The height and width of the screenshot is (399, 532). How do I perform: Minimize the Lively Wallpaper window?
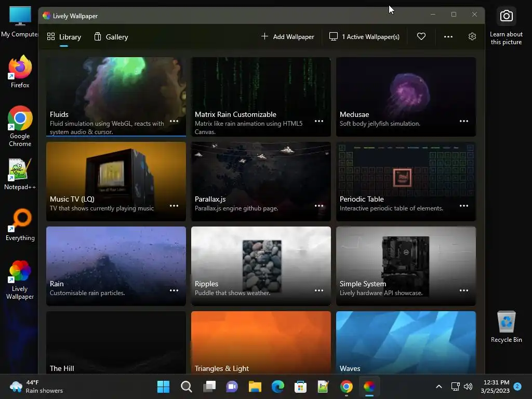click(x=433, y=14)
